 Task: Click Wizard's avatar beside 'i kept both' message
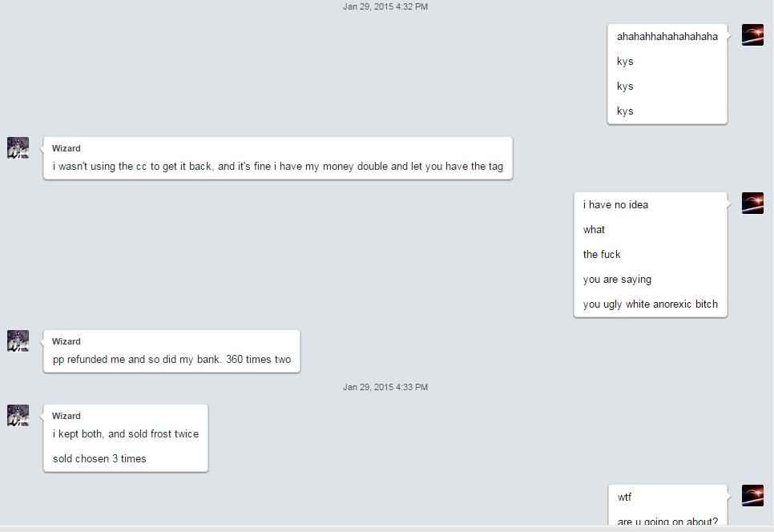(18, 416)
